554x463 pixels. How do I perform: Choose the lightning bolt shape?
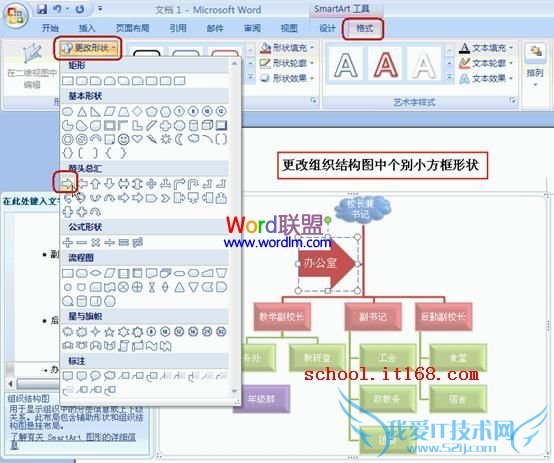[152, 139]
